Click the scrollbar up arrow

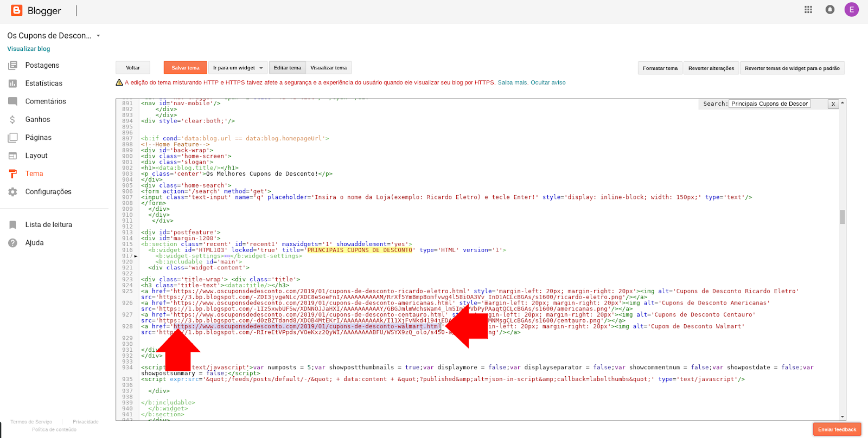(843, 102)
